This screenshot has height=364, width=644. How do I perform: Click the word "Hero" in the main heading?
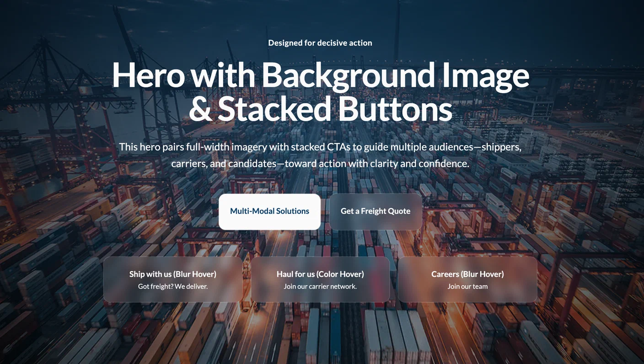tap(148, 75)
